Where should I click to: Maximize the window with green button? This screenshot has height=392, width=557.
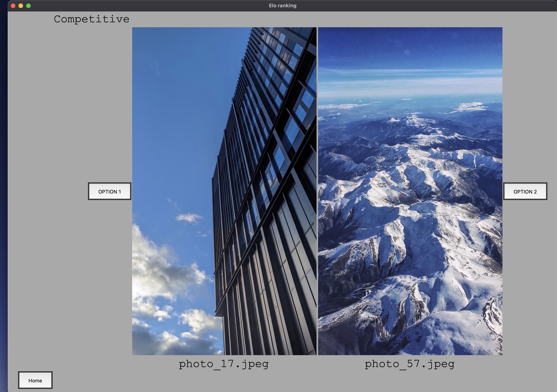[28, 6]
